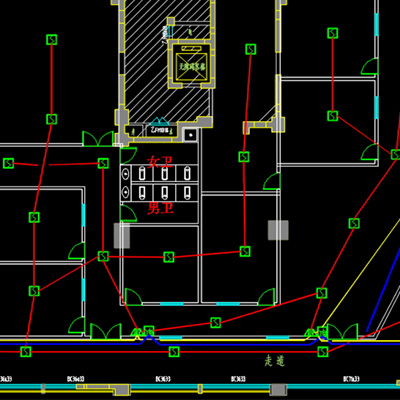Image resolution: width=400 pixels, height=400 pixels.
Task: Select the small square fixture with center dot
Action: (x=191, y=135)
